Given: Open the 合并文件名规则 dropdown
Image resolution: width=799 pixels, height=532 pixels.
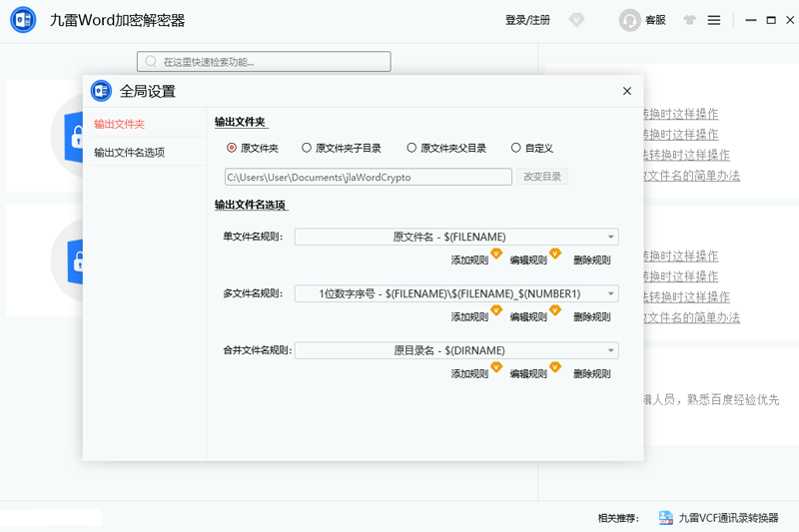Looking at the screenshot, I should pyautogui.click(x=456, y=350).
